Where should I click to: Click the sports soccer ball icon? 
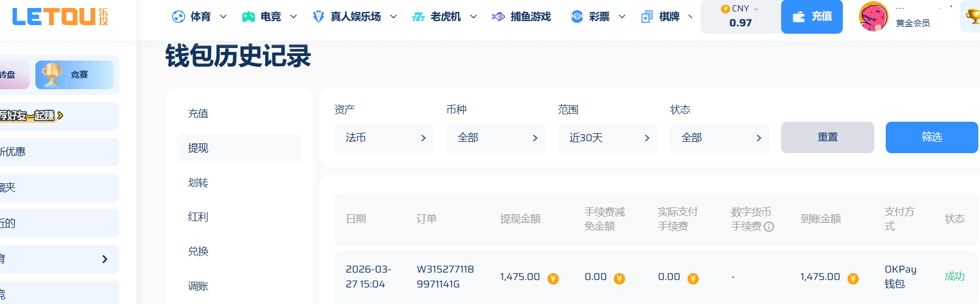coord(178,17)
